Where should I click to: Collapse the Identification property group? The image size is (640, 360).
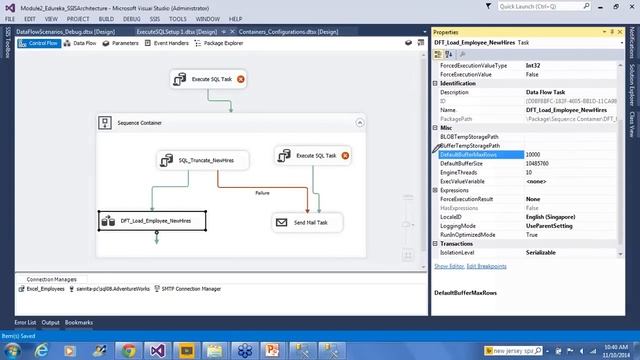435,83
